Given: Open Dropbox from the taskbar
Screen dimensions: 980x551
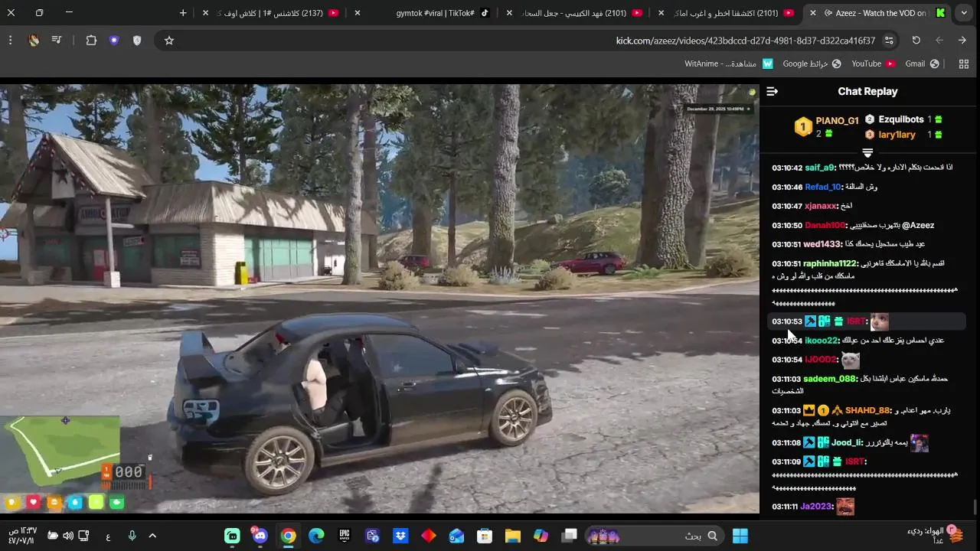Looking at the screenshot, I should [x=400, y=536].
